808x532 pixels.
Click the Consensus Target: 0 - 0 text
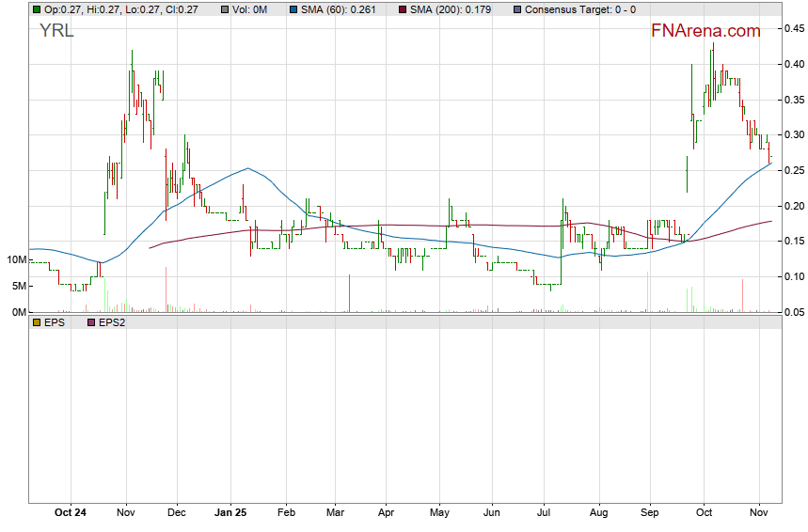(x=580, y=9)
